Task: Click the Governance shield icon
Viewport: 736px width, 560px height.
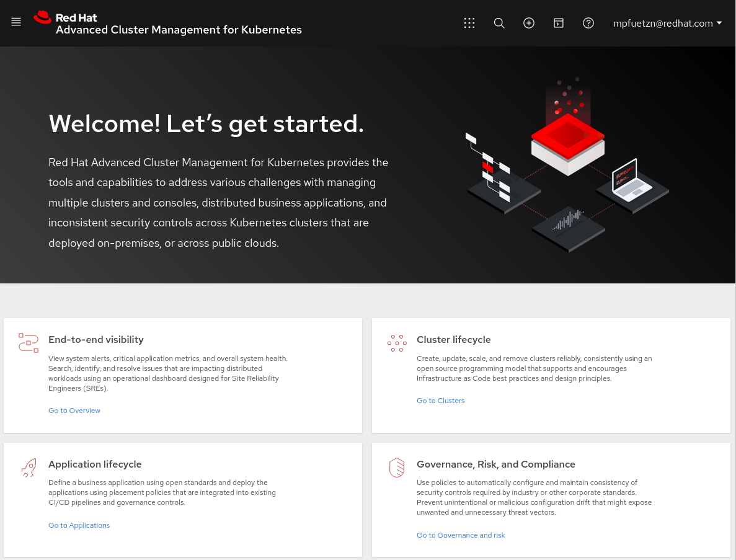Action: 397,468
